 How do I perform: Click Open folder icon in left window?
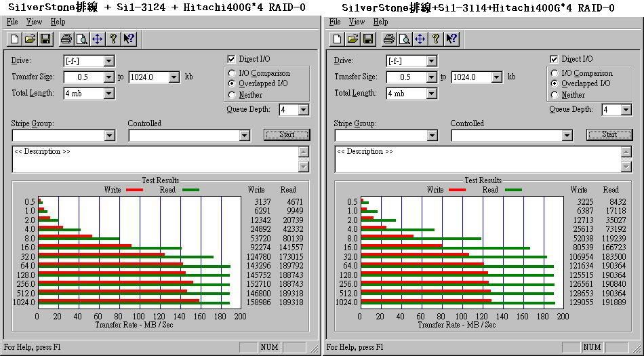pos(30,39)
